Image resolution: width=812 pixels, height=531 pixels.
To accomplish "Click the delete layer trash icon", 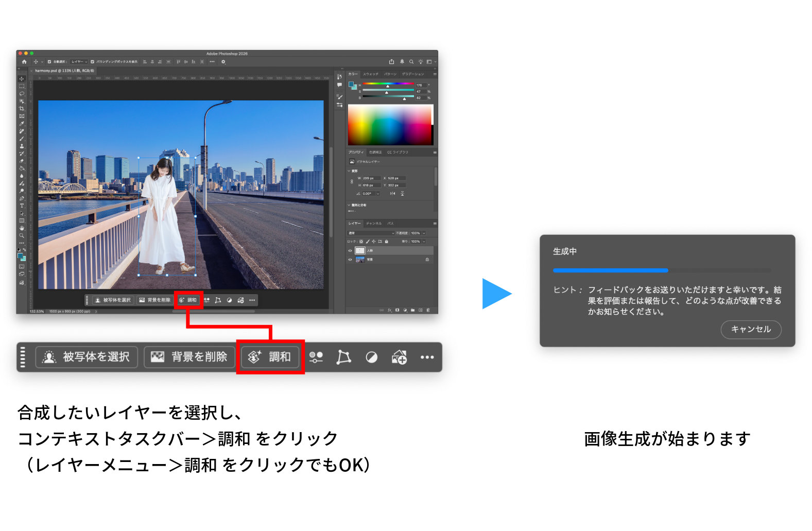I will point(428,310).
